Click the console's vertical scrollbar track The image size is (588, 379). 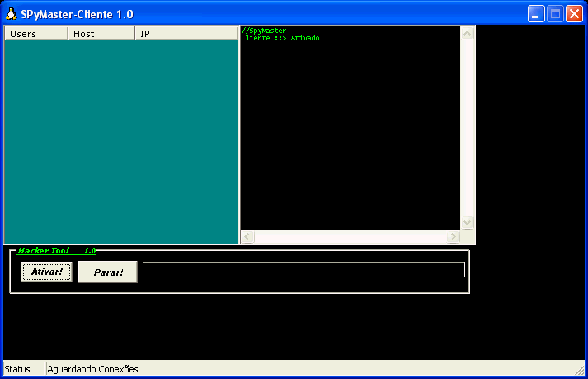467,128
